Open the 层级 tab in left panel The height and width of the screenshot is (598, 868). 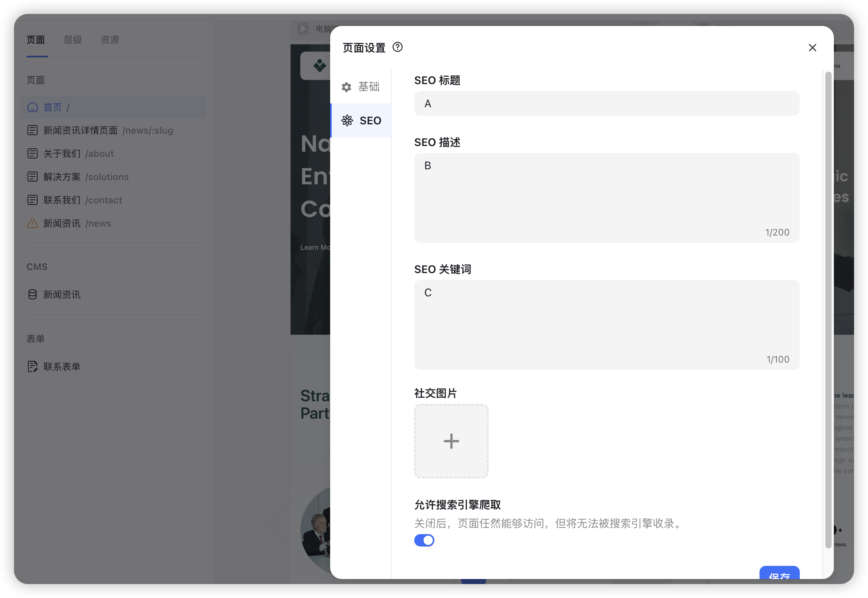(x=72, y=40)
